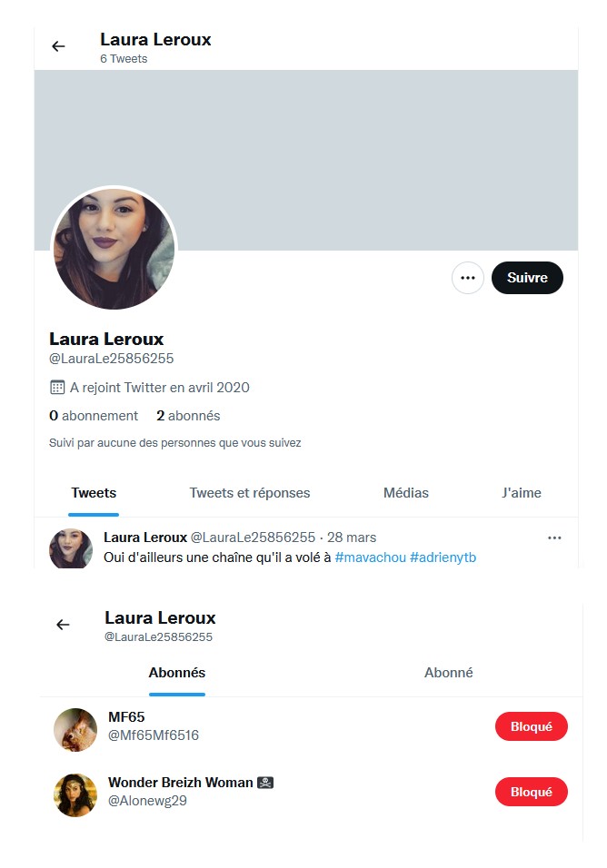Click the back arrow beside the 6 Tweets header
The image size is (607, 868).
(x=58, y=46)
